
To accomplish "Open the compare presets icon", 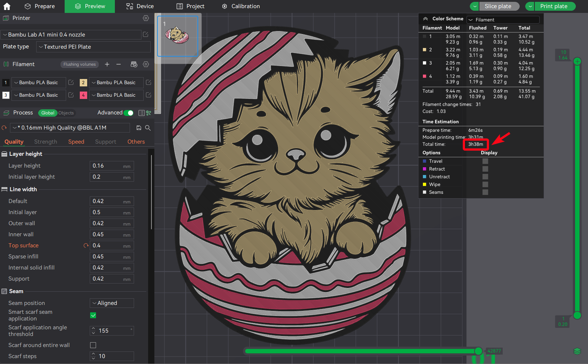I will click(148, 113).
